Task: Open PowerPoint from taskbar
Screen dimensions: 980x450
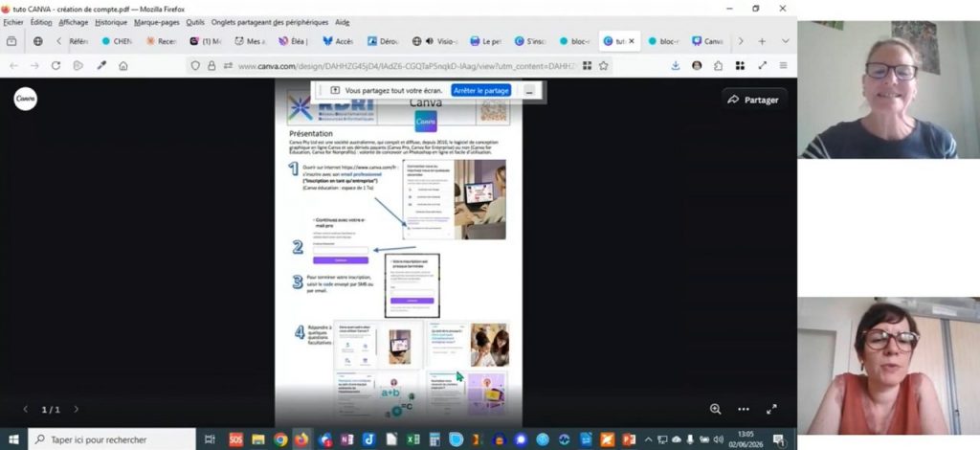Action: click(629, 439)
